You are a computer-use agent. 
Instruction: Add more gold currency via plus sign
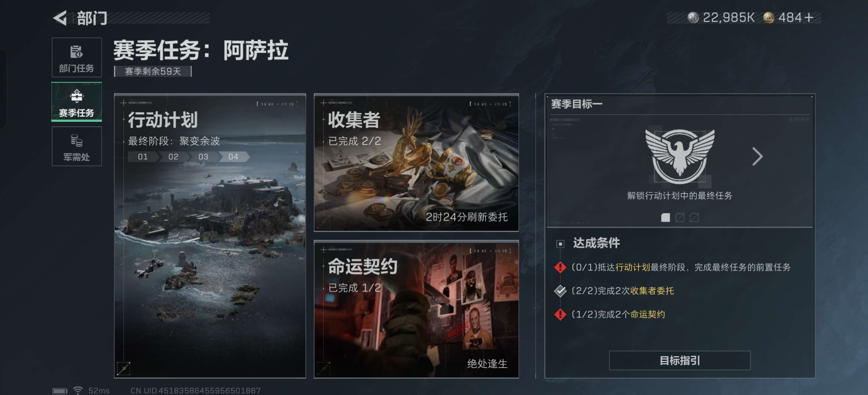coord(809,17)
